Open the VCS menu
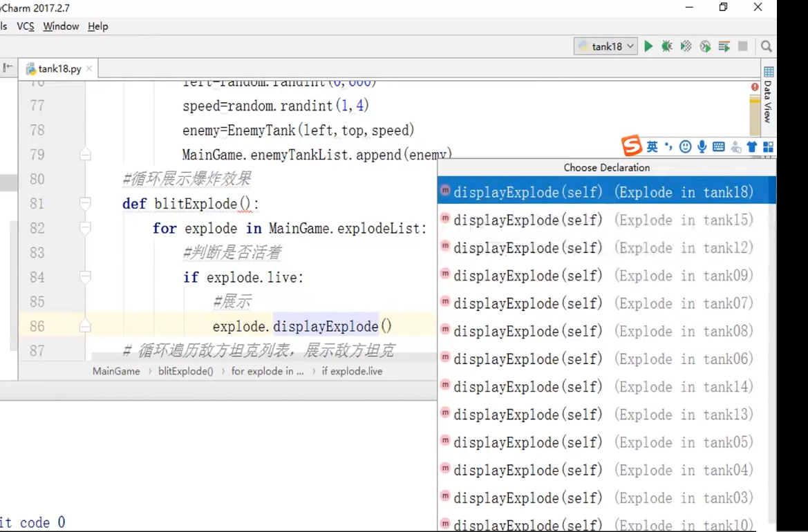The image size is (808, 532). tap(26, 26)
